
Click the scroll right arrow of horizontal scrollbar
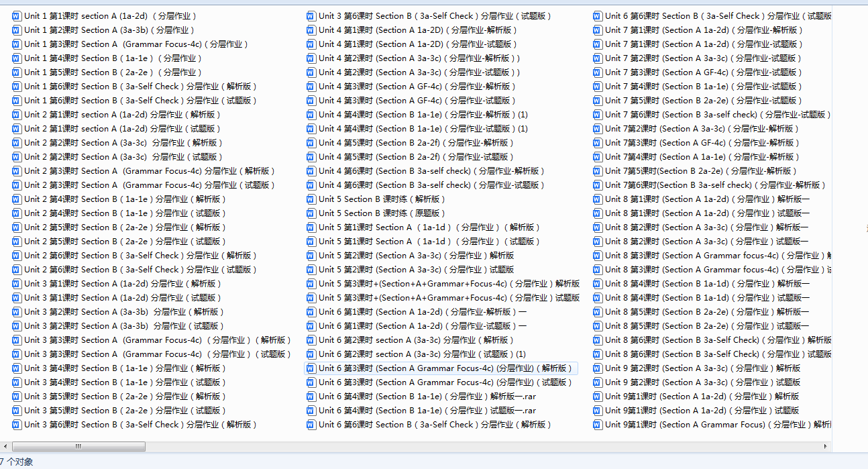click(x=826, y=446)
